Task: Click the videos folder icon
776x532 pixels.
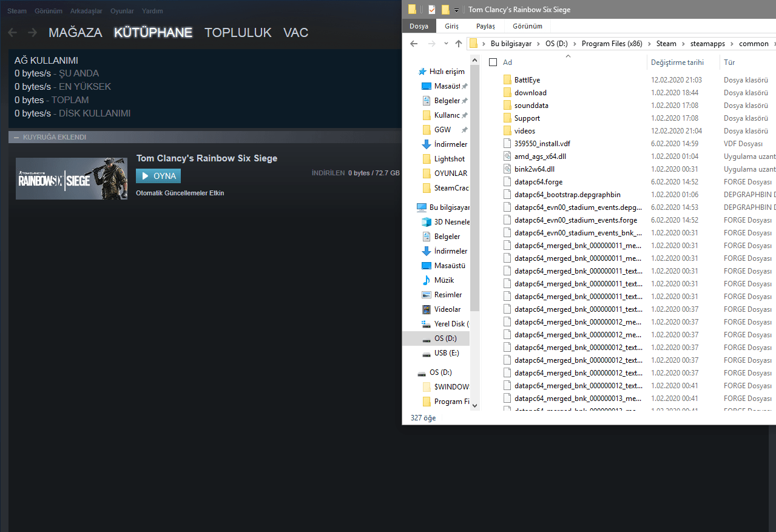Action: [x=508, y=131]
